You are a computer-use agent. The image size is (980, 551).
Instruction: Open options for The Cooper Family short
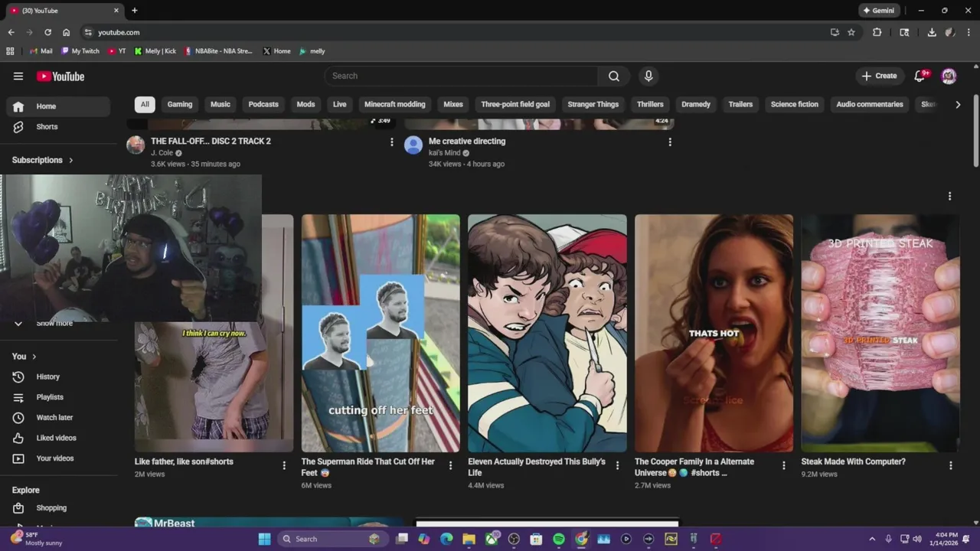coord(783,465)
